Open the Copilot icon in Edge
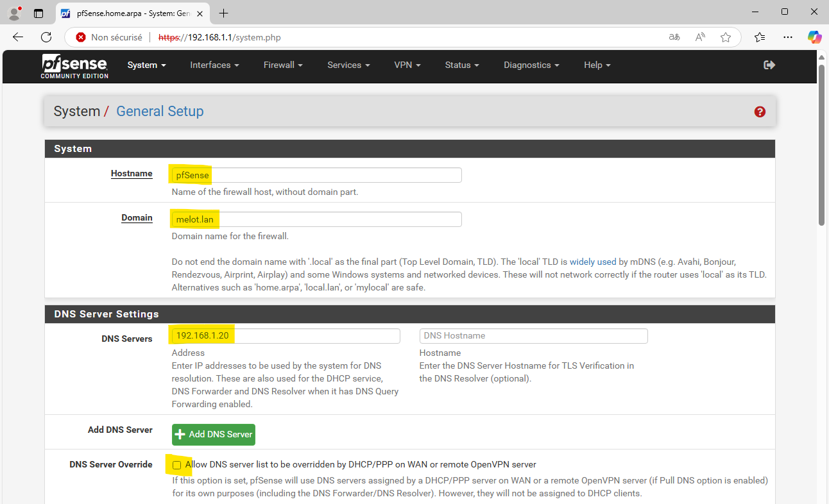Viewport: 829px width, 504px height. point(814,37)
